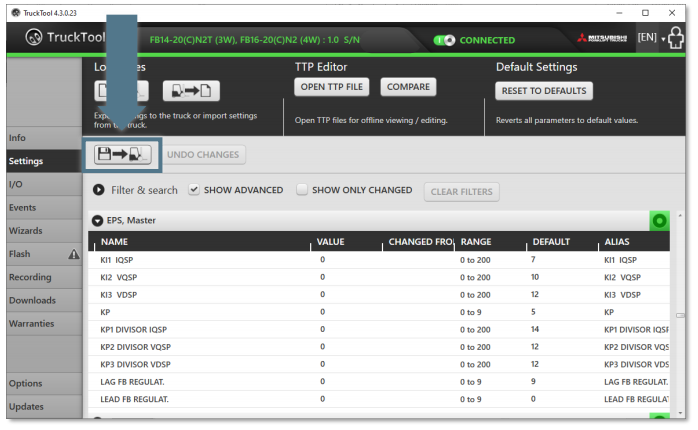Click the RESET TO DEFAULTS button
Viewport: 698px width, 430px height.
pyautogui.click(x=543, y=91)
